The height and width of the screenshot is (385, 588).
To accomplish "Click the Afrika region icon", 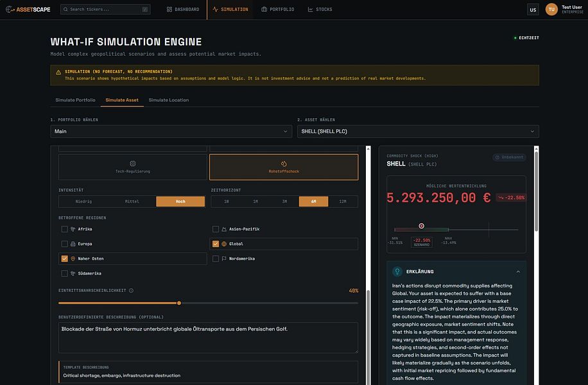I will (73, 229).
